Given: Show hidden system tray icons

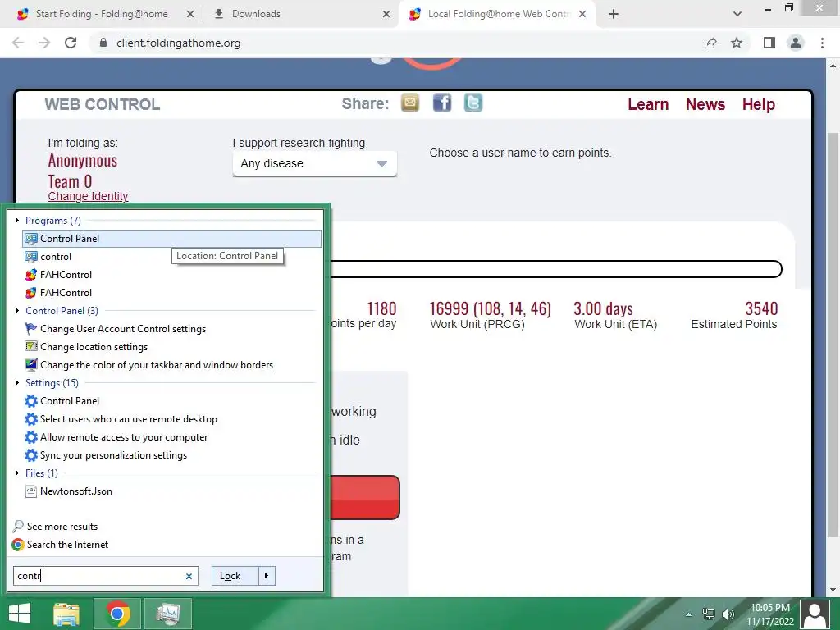Looking at the screenshot, I should point(688,614).
